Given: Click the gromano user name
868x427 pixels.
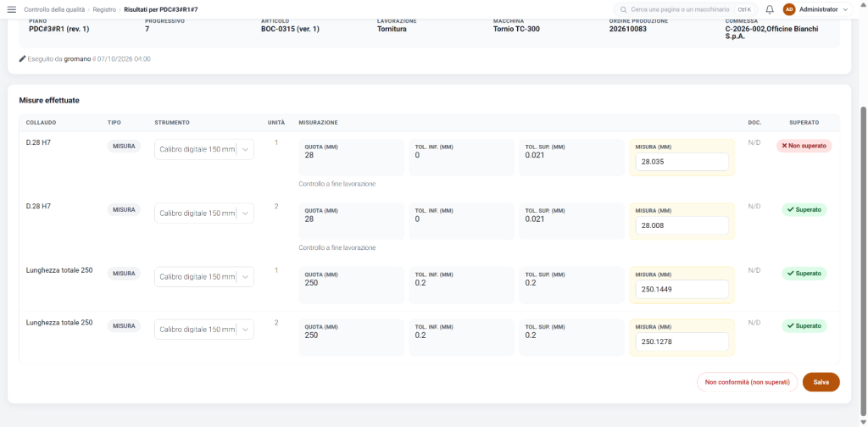Looking at the screenshot, I should click(x=77, y=58).
